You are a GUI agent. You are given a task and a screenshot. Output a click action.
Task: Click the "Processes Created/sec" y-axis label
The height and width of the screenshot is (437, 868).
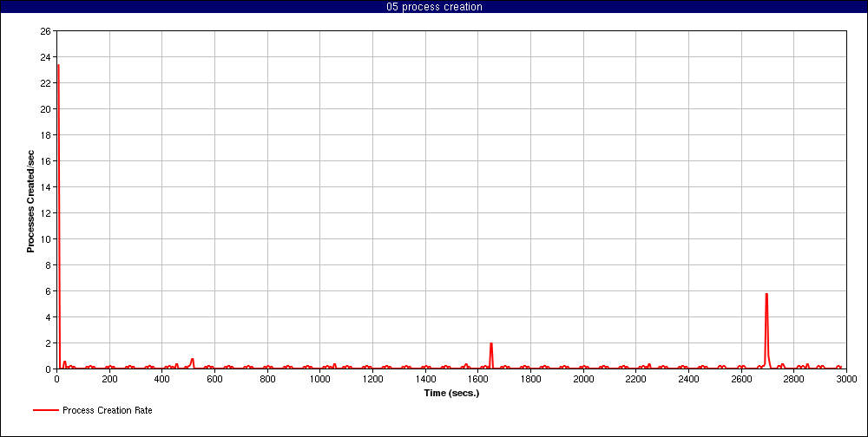coord(30,201)
